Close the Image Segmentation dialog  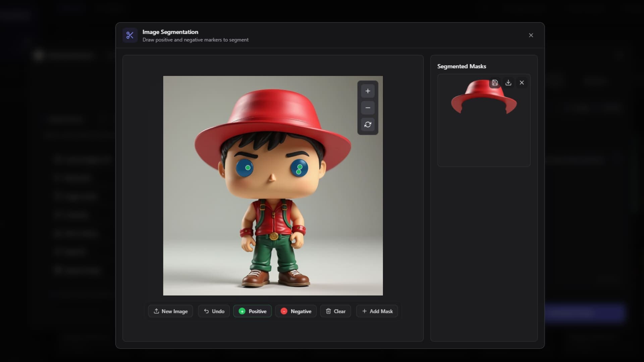(x=531, y=35)
